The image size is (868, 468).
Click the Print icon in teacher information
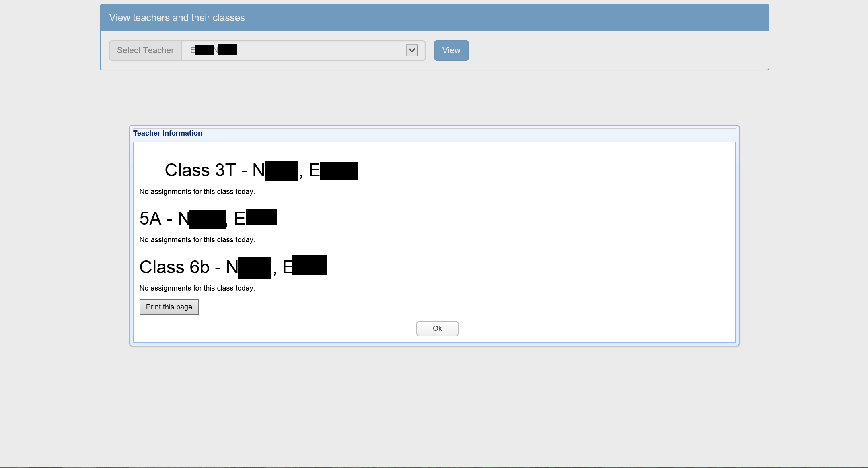(x=169, y=307)
